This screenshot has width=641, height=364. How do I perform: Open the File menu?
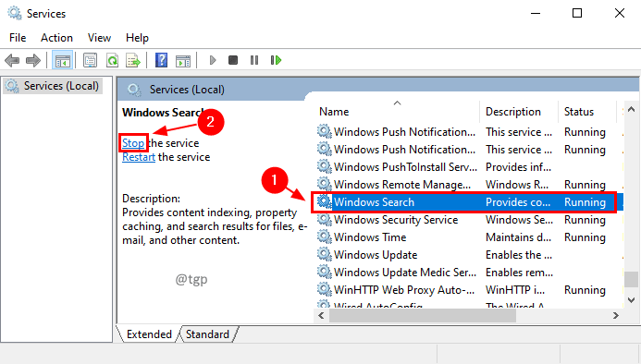coord(18,38)
